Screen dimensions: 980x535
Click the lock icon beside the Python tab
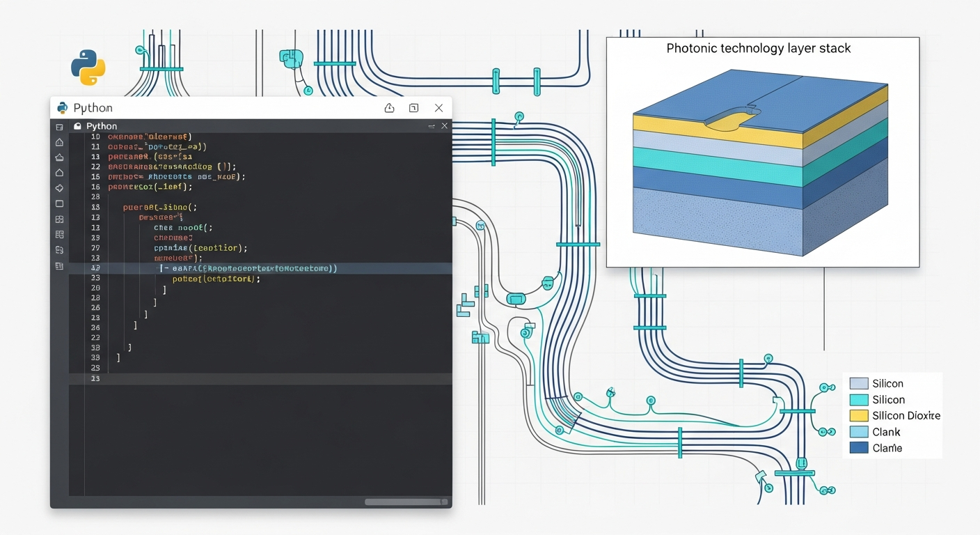(78, 127)
